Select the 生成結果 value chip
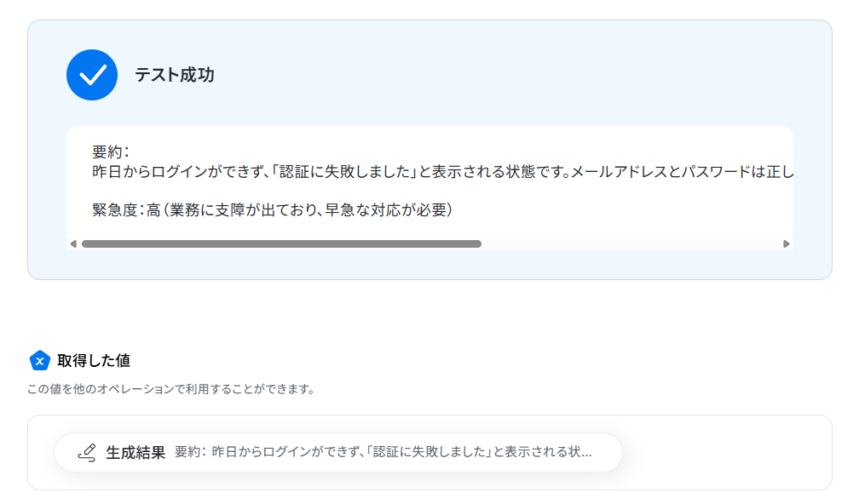 338,453
